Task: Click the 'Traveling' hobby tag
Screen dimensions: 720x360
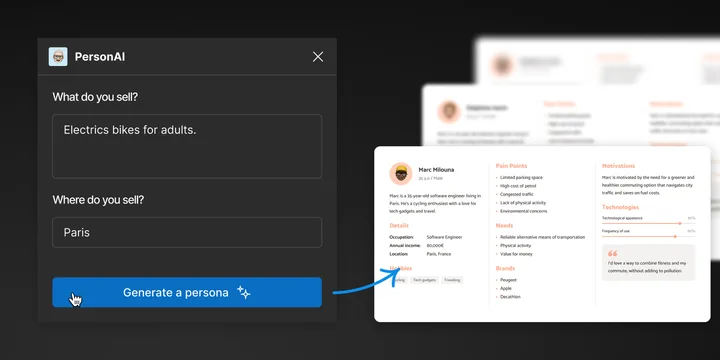Action: 452,280
